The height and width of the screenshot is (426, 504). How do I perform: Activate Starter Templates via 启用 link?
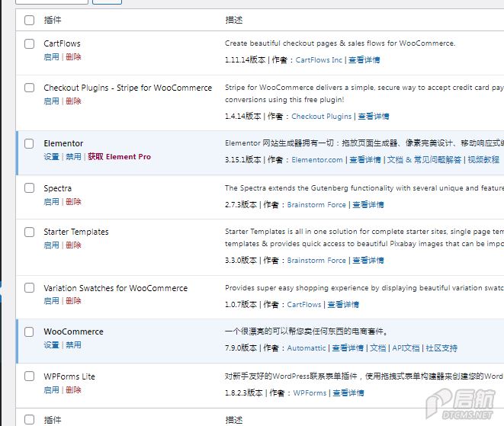pyautogui.click(x=51, y=245)
